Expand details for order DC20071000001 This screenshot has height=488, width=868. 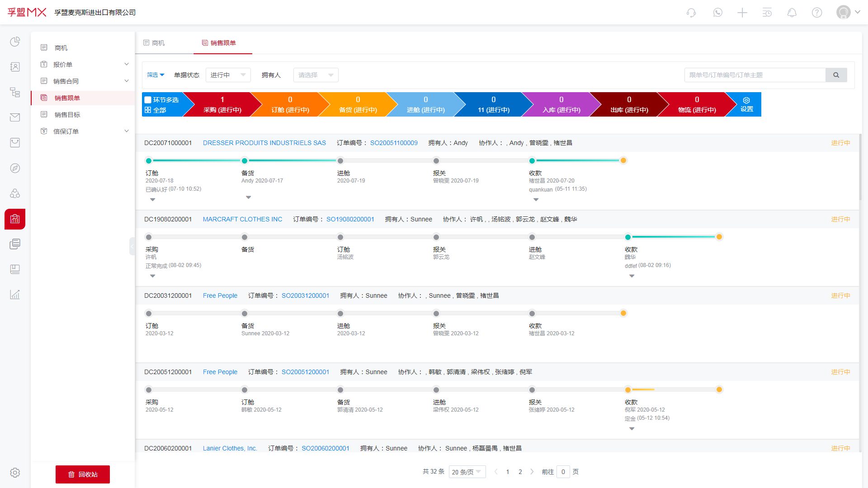152,199
